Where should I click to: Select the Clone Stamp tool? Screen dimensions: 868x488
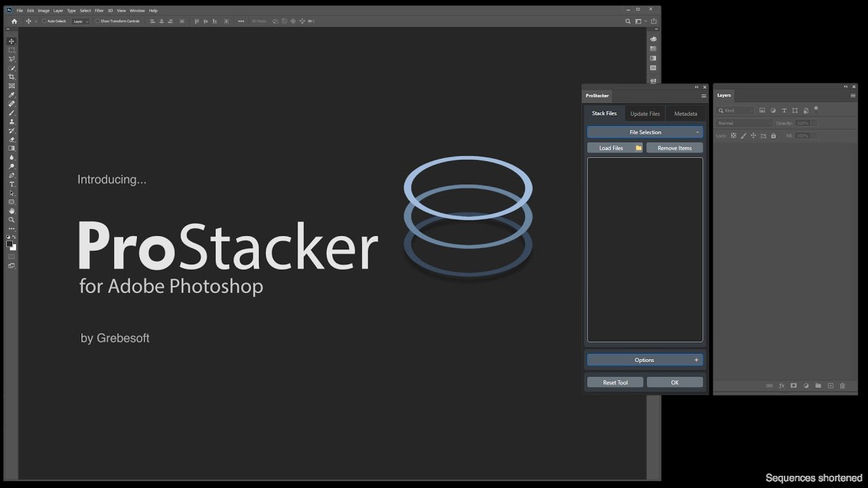point(12,121)
